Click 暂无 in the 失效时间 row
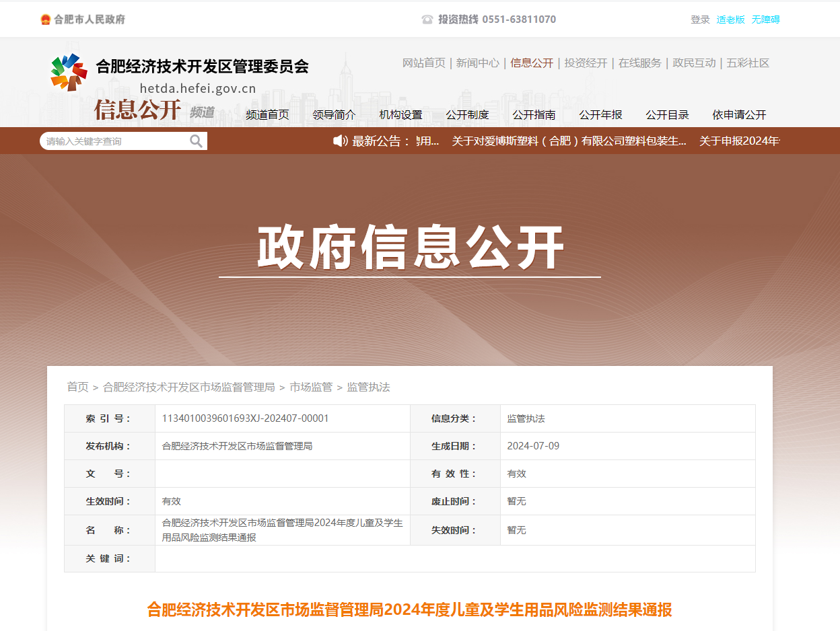 (x=516, y=530)
